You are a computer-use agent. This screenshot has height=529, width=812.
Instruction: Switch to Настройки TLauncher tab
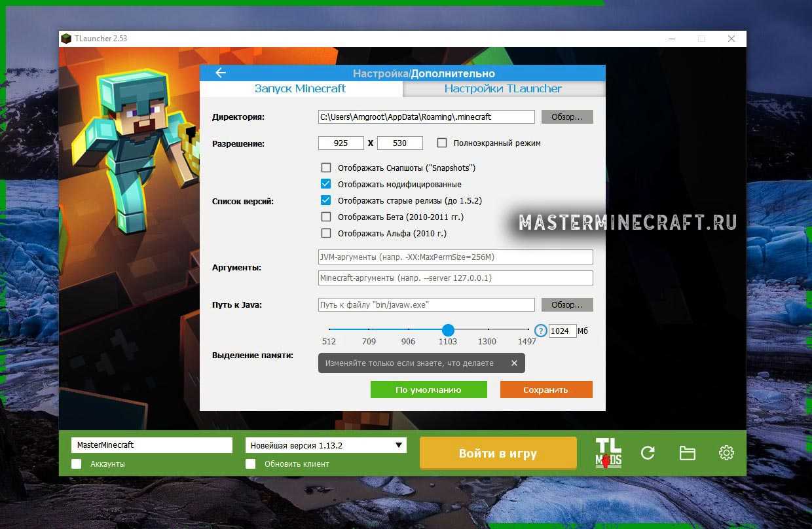pos(503,88)
